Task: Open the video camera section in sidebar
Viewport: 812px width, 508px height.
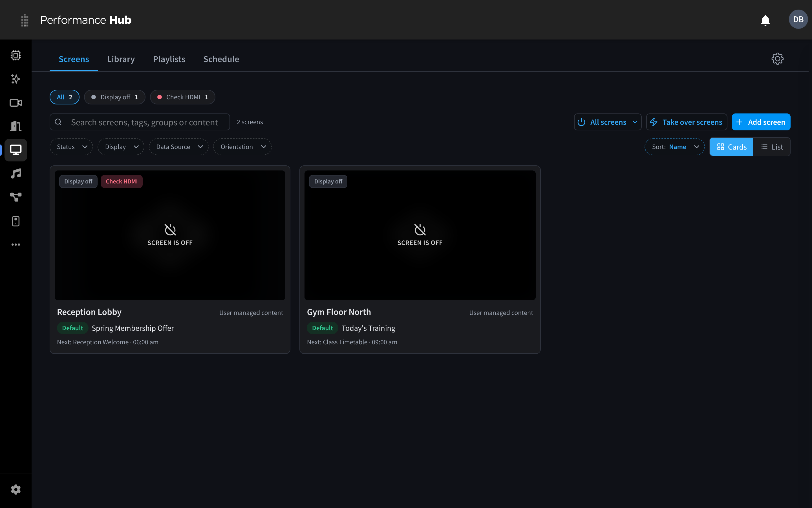Action: 16,103
